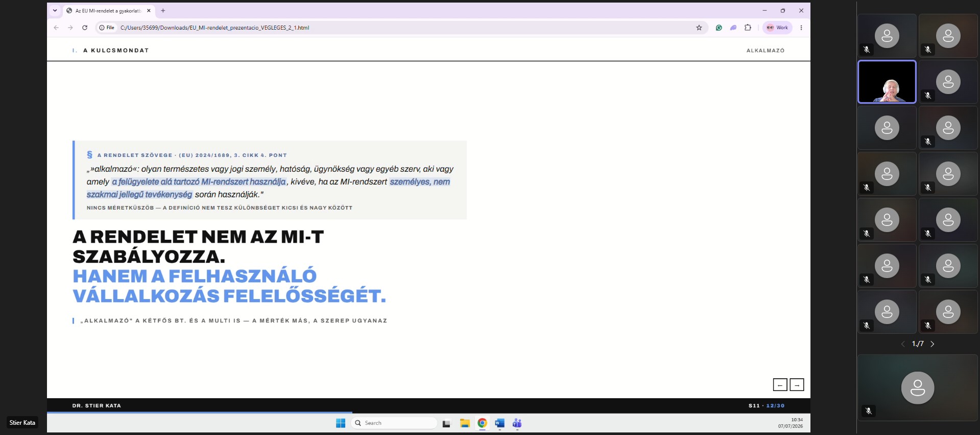Click the caption starting "ALKALMAZÓ" A KÉTFŐS BT.

pos(234,321)
